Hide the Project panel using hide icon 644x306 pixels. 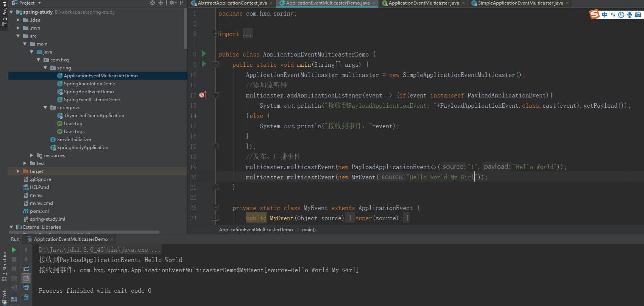pos(182,3)
